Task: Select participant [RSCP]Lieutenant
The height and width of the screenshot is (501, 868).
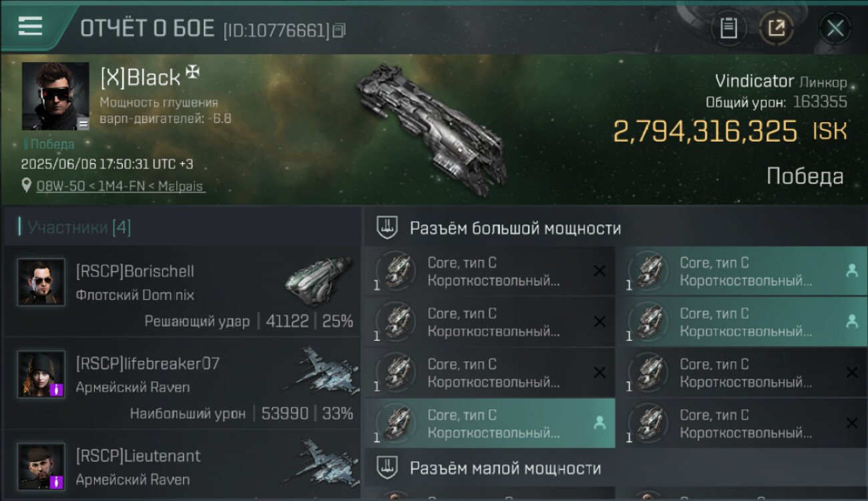Action: pos(182,465)
